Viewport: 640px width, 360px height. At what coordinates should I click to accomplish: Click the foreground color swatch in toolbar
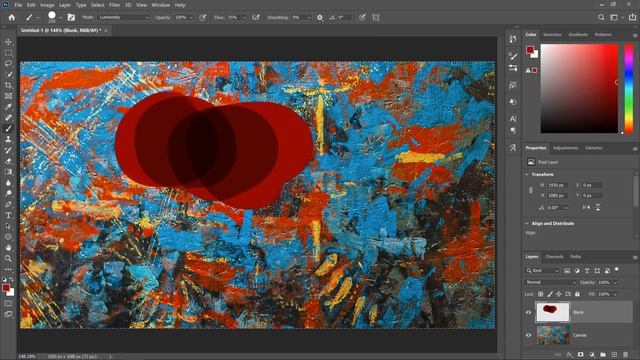pos(6,288)
